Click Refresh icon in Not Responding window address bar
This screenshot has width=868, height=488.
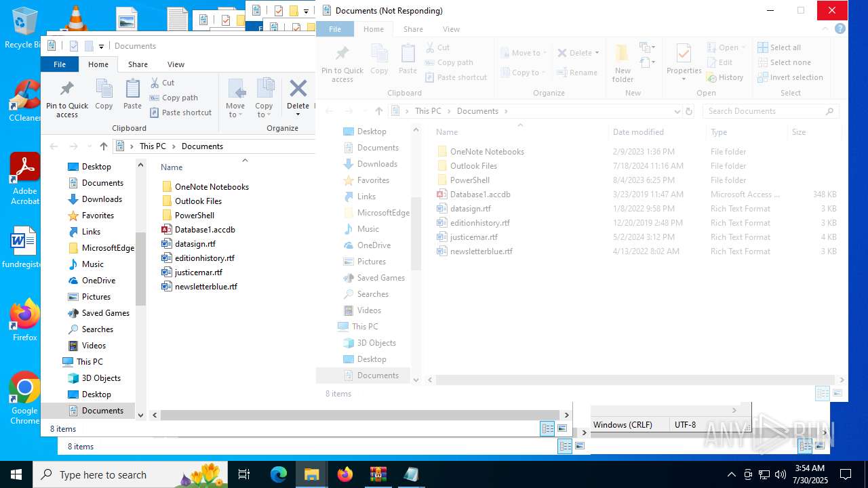coord(689,111)
